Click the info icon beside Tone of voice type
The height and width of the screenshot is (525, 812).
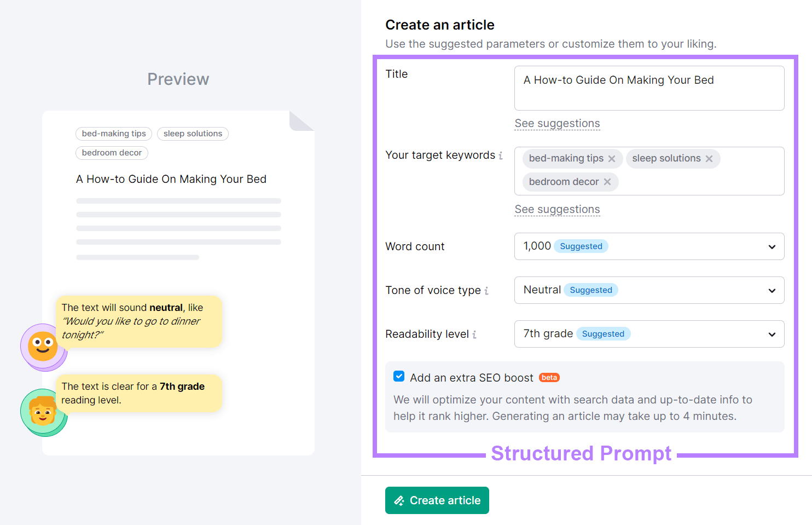pyautogui.click(x=486, y=291)
